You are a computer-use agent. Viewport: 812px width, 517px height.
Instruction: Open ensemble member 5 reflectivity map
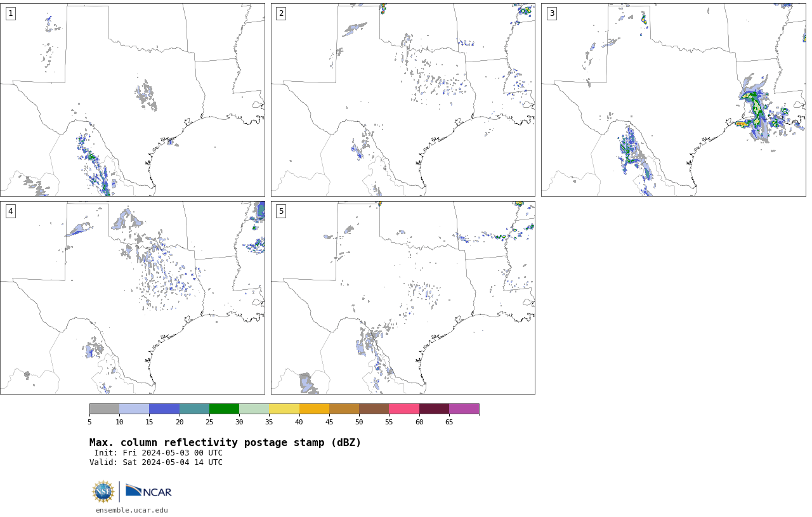(x=403, y=298)
